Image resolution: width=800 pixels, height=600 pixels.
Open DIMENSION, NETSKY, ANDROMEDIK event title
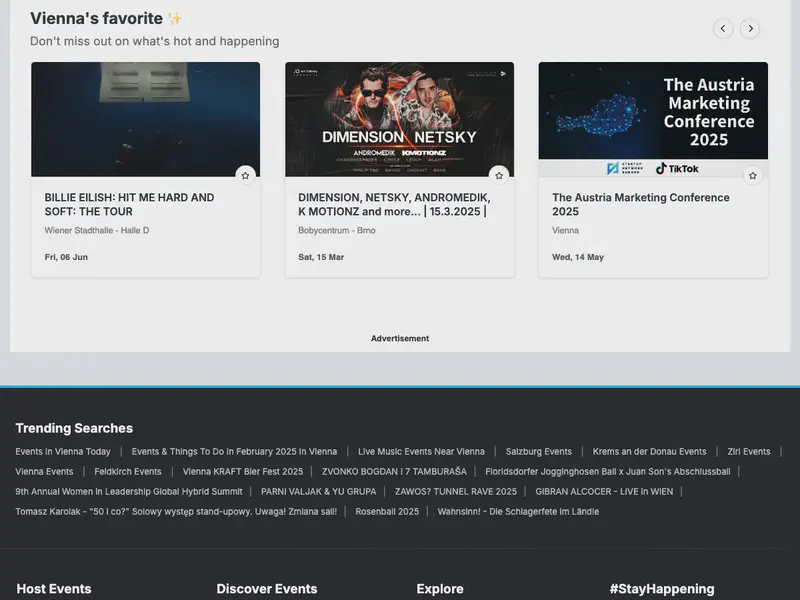[x=394, y=205]
